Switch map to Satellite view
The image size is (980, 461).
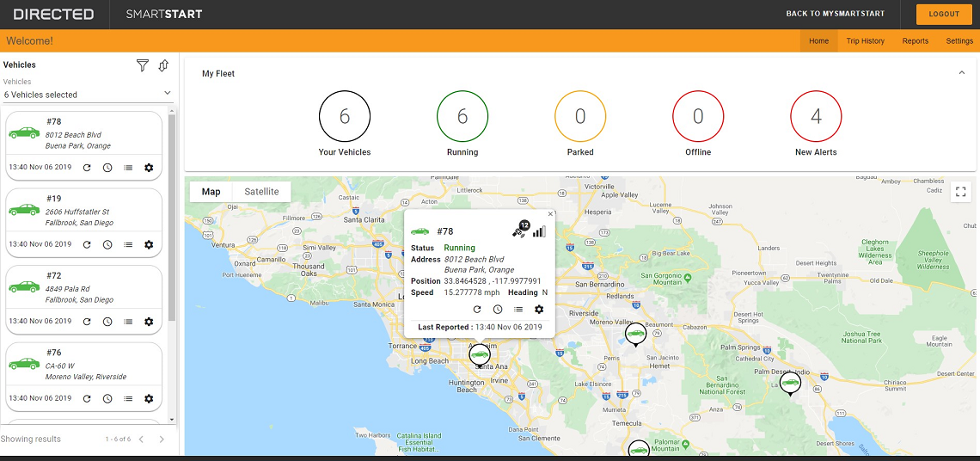tap(262, 192)
